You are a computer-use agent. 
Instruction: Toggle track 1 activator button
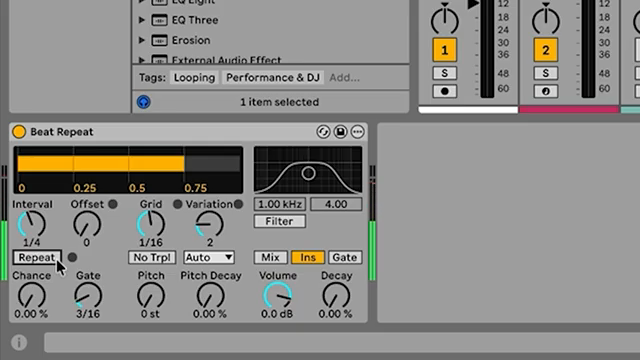point(444,50)
